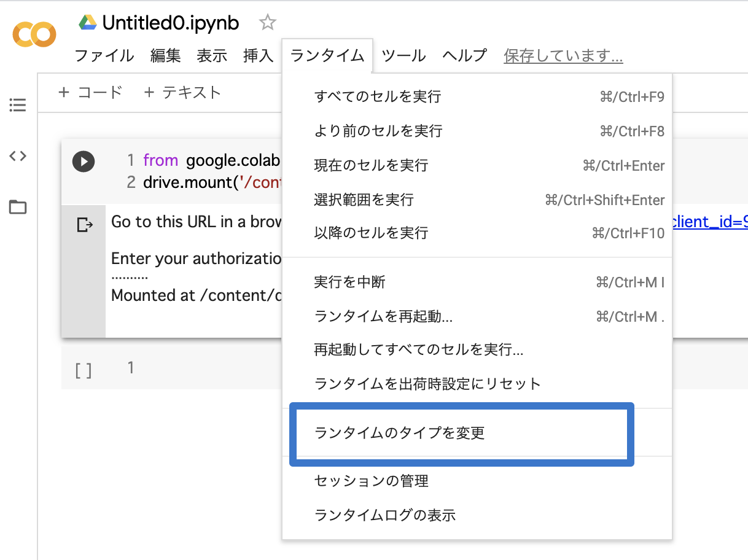Click the empty cell run brackets
Screen dimensions: 748x560
[x=84, y=370]
